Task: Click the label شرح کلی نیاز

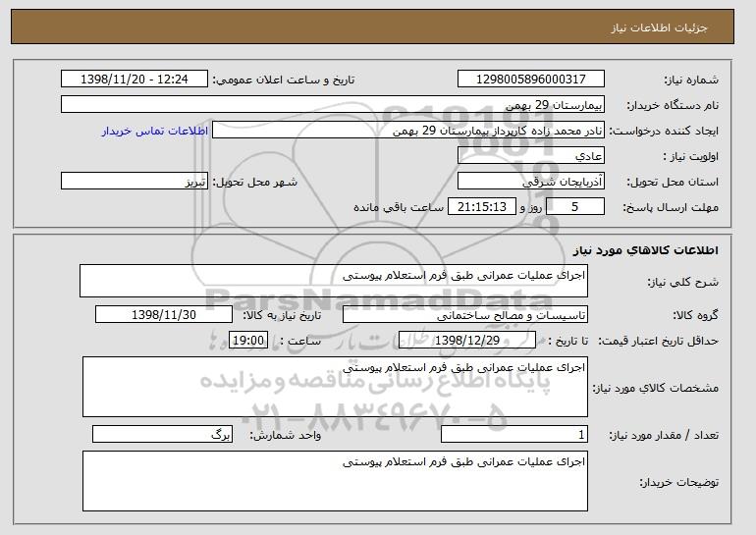Action: [x=682, y=283]
